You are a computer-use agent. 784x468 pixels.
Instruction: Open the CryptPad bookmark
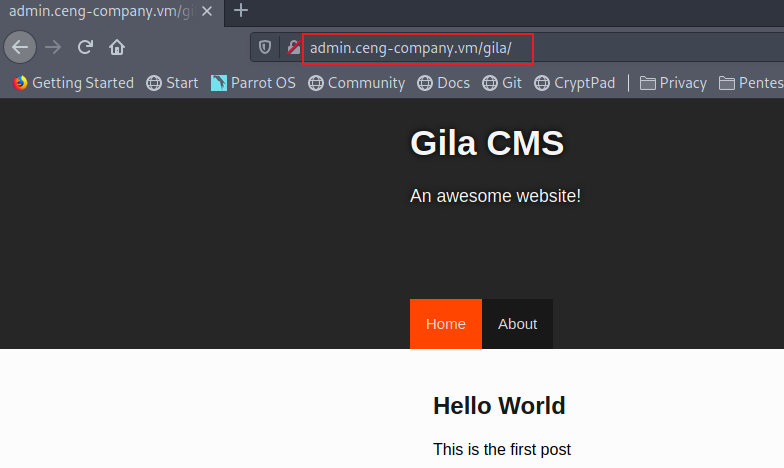[x=574, y=83]
